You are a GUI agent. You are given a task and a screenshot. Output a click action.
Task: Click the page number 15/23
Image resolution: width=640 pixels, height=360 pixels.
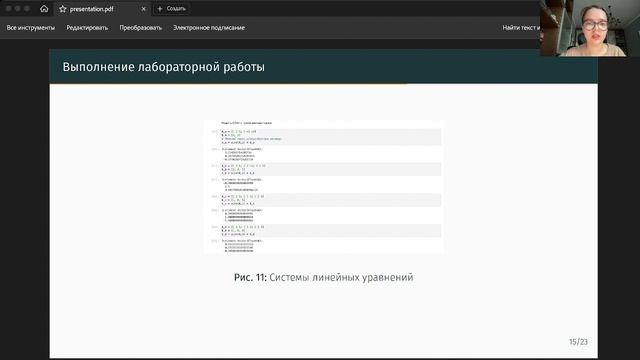578,342
